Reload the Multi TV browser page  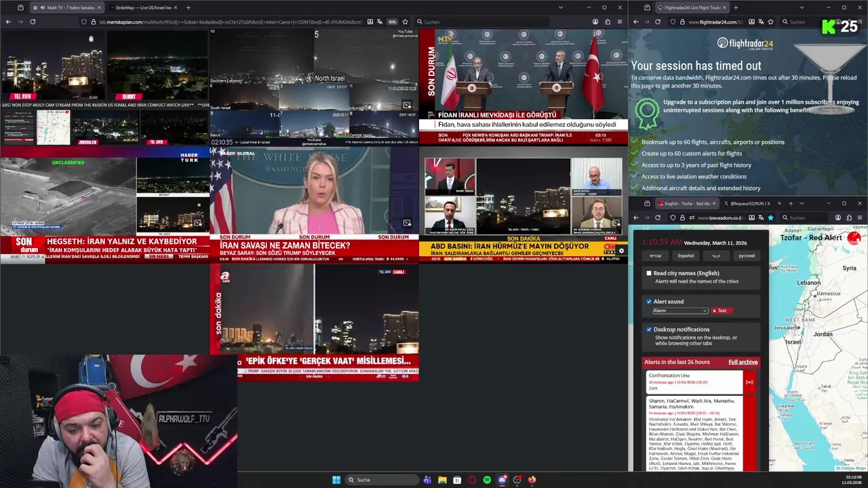33,22
